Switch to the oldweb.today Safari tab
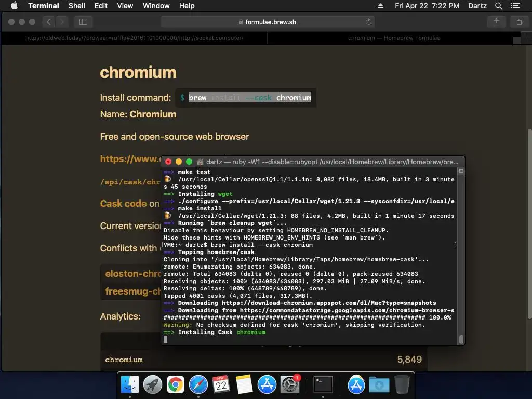The image size is (532, 399). click(x=135, y=38)
